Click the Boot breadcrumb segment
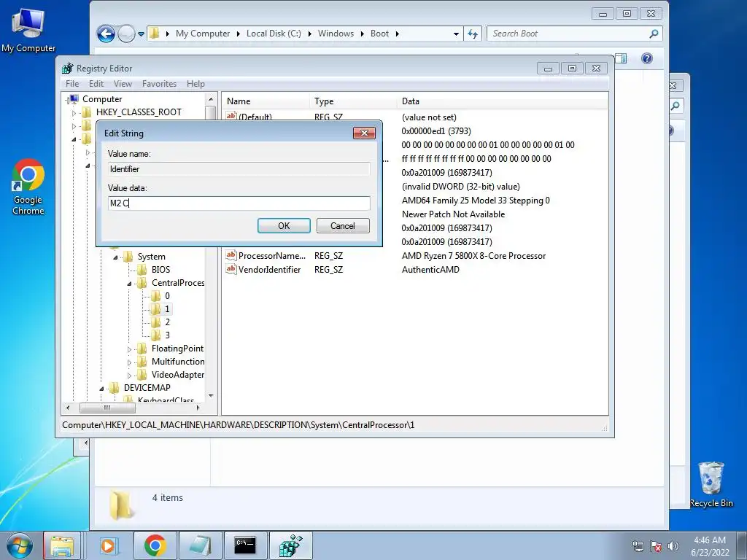 379,34
